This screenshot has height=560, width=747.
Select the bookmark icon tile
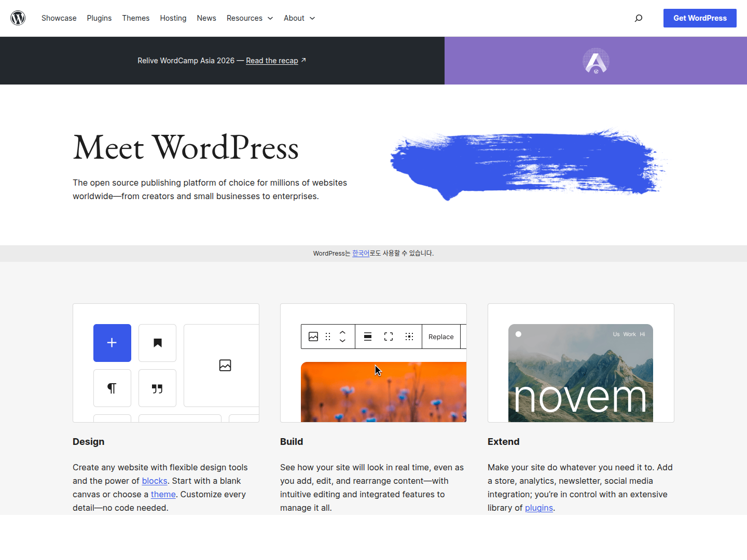[x=158, y=343]
